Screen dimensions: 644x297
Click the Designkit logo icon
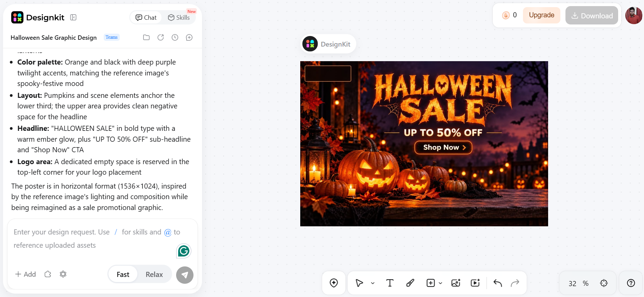[x=17, y=17]
